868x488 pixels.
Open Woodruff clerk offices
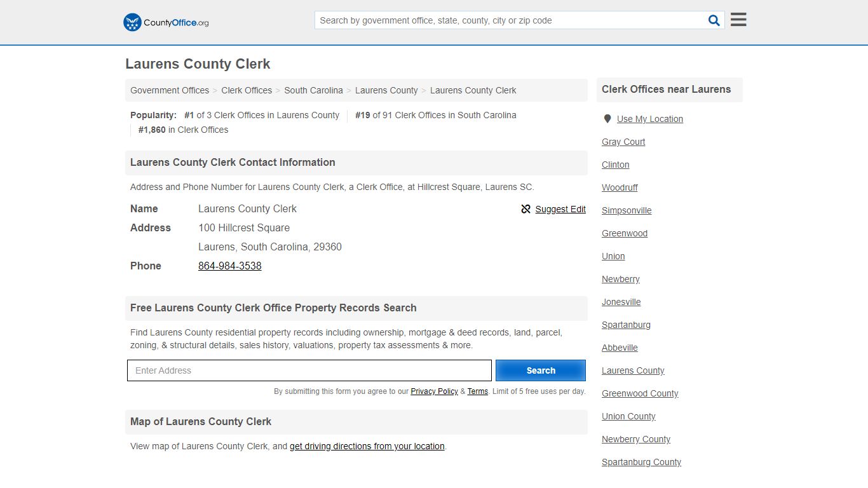(620, 187)
